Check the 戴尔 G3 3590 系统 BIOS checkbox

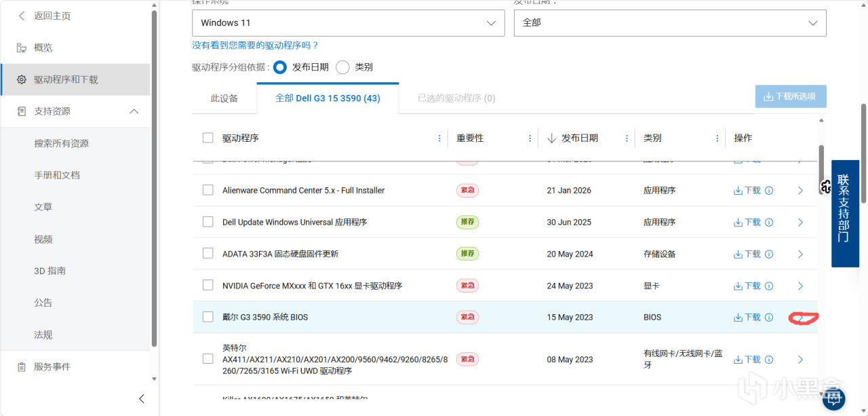tap(208, 317)
